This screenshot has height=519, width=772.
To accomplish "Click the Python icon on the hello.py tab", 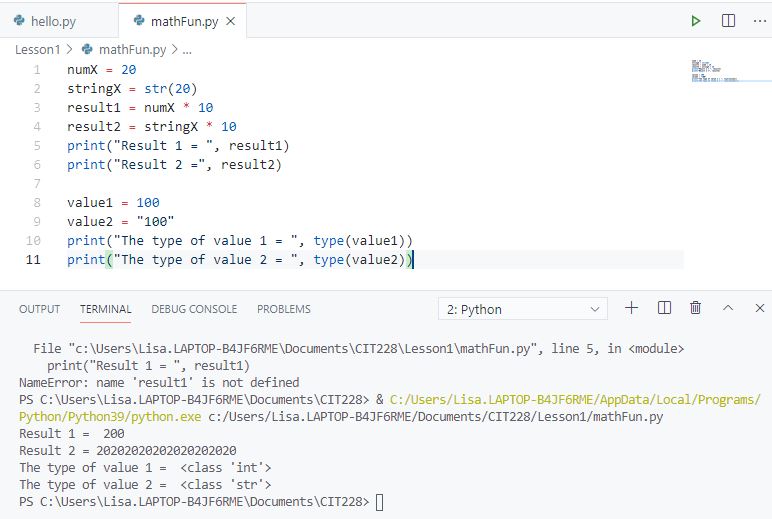I will tap(19, 21).
